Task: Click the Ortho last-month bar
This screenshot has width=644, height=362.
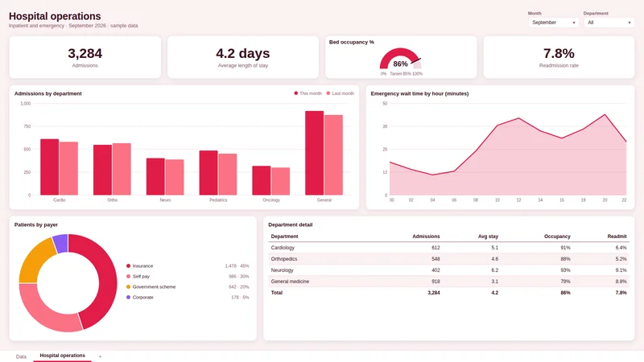Action: tap(122, 169)
